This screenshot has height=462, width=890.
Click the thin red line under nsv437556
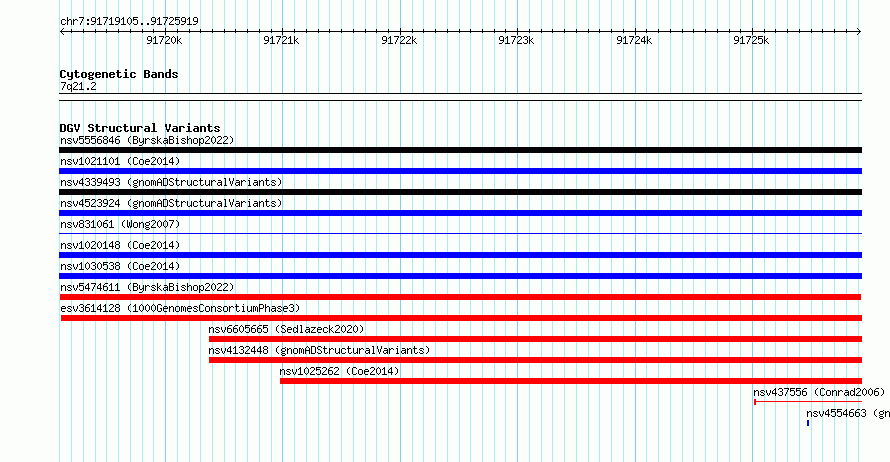point(808,402)
